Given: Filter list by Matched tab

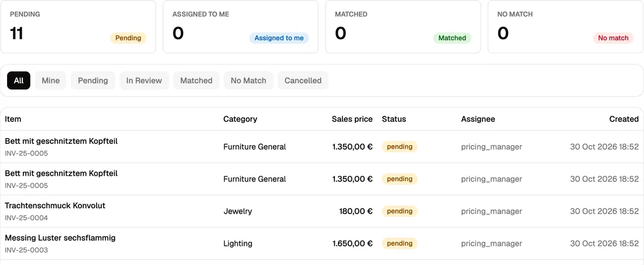Looking at the screenshot, I should click(196, 80).
